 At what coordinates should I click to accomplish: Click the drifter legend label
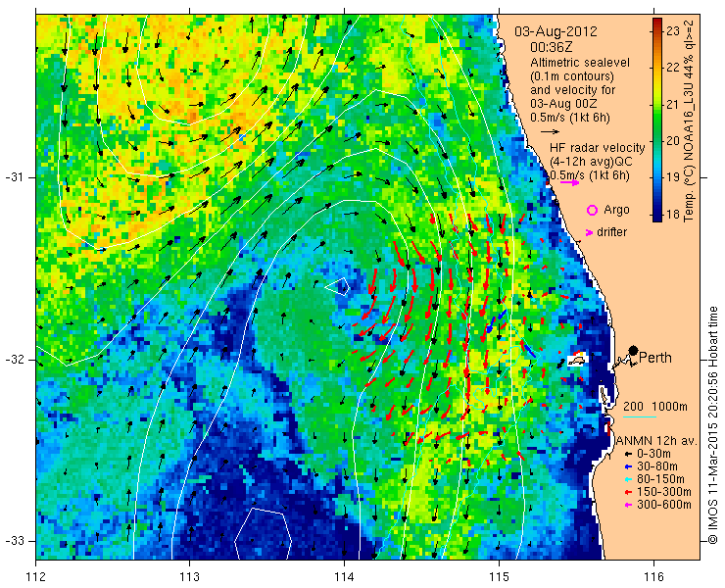click(611, 232)
